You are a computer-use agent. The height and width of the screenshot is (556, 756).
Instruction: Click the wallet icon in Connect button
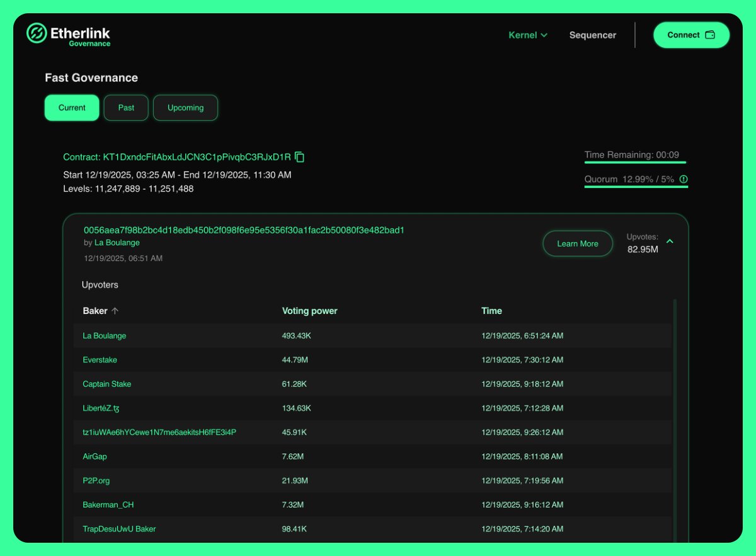(x=710, y=35)
